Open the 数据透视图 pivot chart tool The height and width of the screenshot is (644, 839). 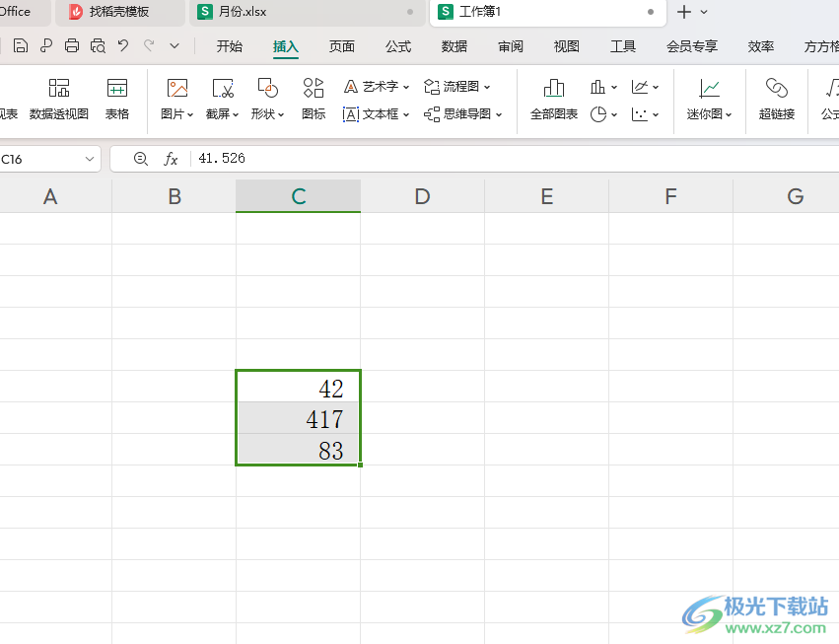[59, 99]
